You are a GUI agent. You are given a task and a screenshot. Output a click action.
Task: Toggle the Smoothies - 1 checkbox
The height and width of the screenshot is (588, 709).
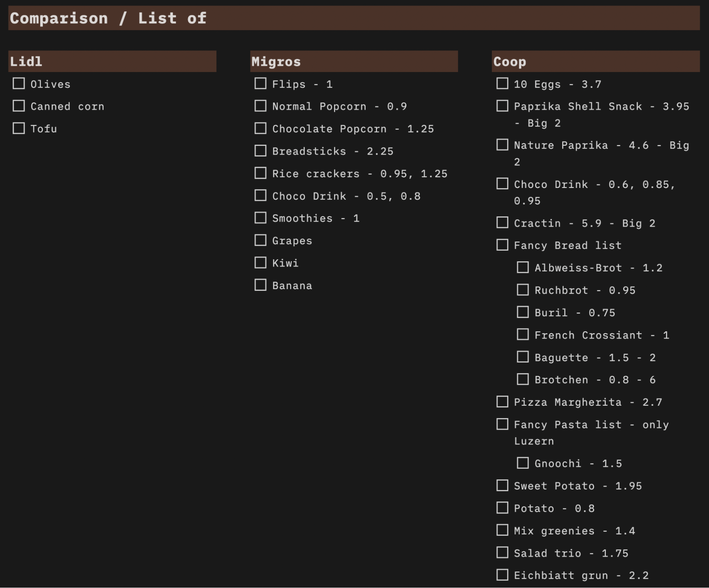pos(260,218)
